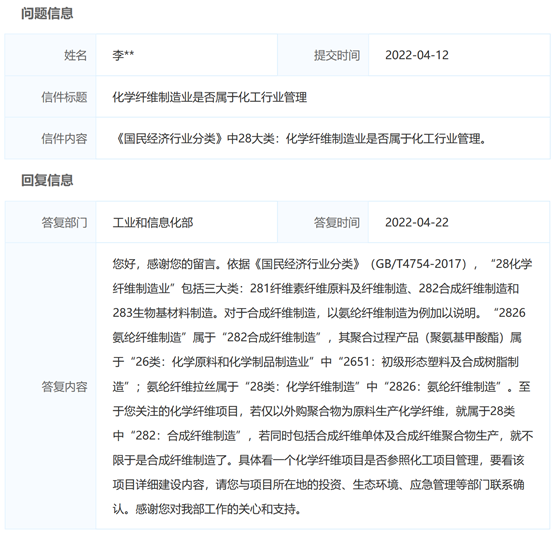
Task: Click reply line starting with 您好，感谢您的留言
Action: [322, 264]
